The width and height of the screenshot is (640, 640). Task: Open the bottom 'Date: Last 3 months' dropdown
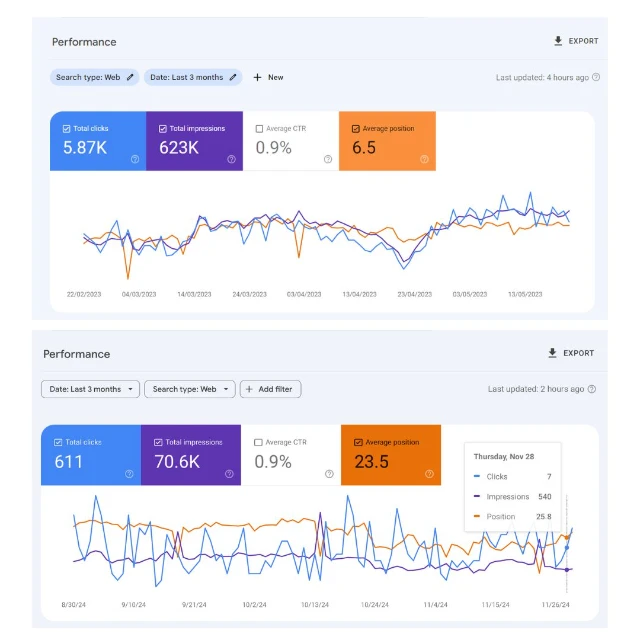[x=90, y=389]
